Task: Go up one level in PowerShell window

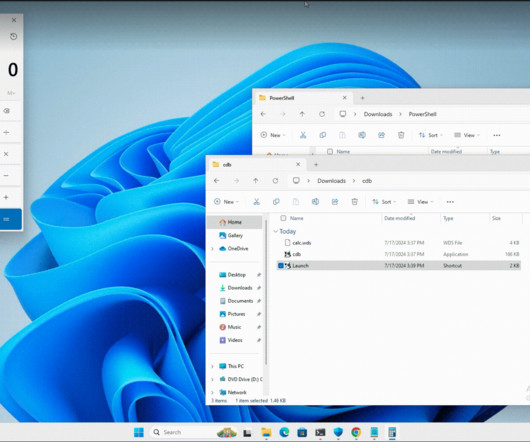Action: 303,114
